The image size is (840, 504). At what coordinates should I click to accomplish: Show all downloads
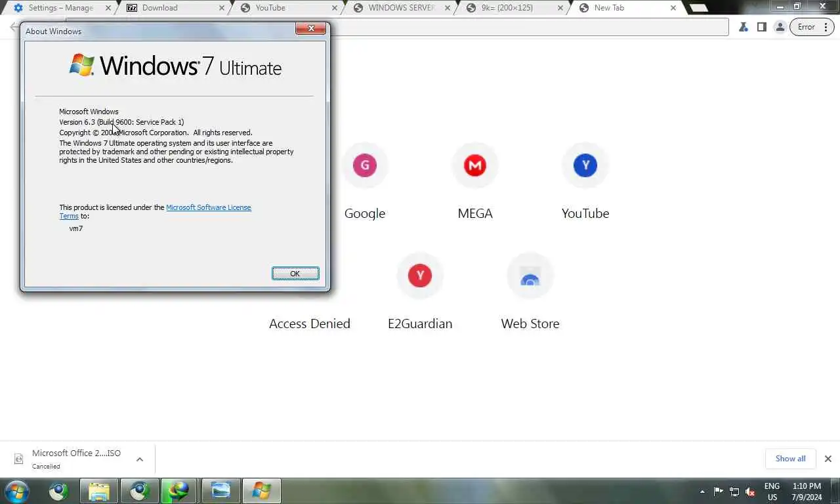(790, 459)
